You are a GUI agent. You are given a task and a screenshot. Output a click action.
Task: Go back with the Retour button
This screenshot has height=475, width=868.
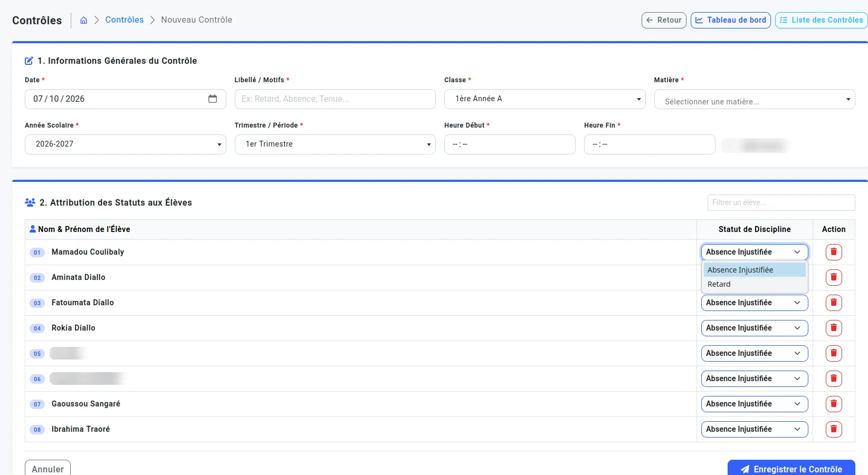pyautogui.click(x=664, y=20)
